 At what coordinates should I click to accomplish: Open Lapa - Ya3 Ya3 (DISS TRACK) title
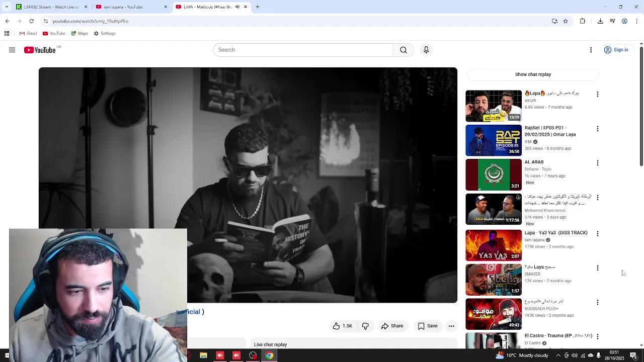(x=556, y=233)
